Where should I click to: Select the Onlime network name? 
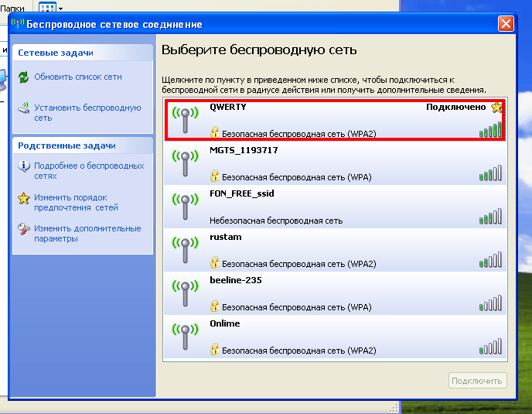click(224, 323)
